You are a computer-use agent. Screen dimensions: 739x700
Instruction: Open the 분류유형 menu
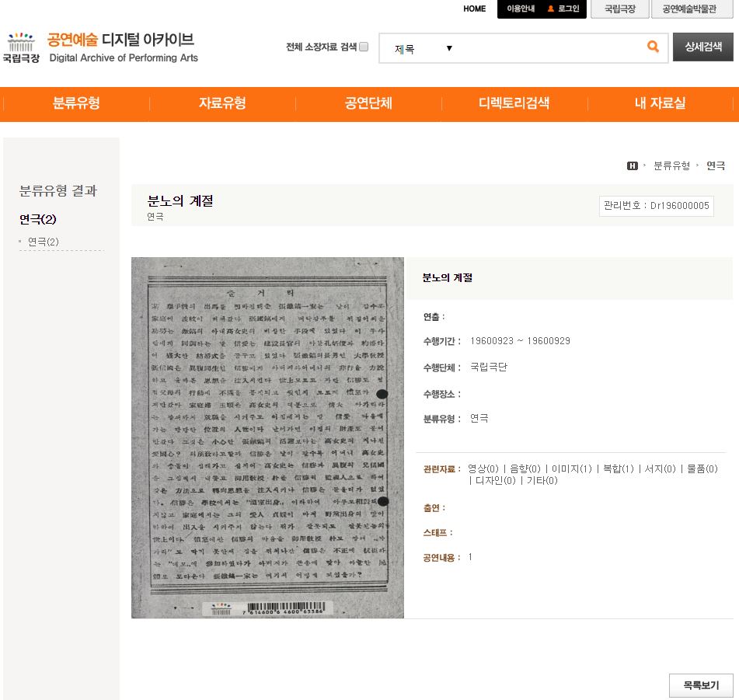pos(76,103)
